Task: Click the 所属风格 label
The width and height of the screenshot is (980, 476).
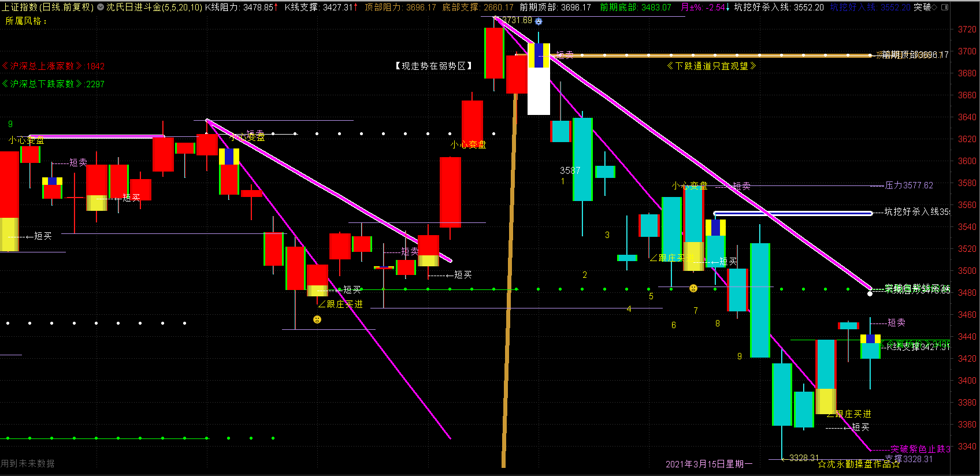Action: coord(26,21)
